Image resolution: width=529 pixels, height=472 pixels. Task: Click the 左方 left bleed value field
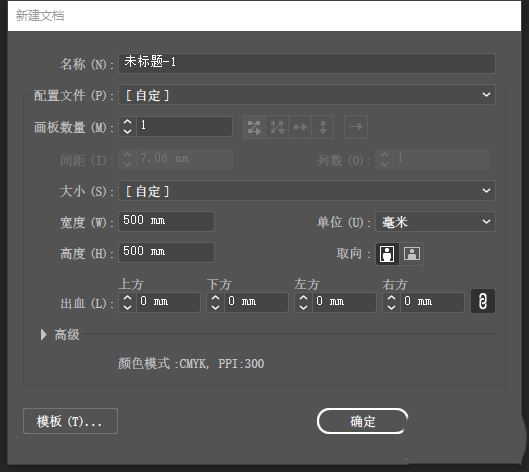pyautogui.click(x=344, y=302)
